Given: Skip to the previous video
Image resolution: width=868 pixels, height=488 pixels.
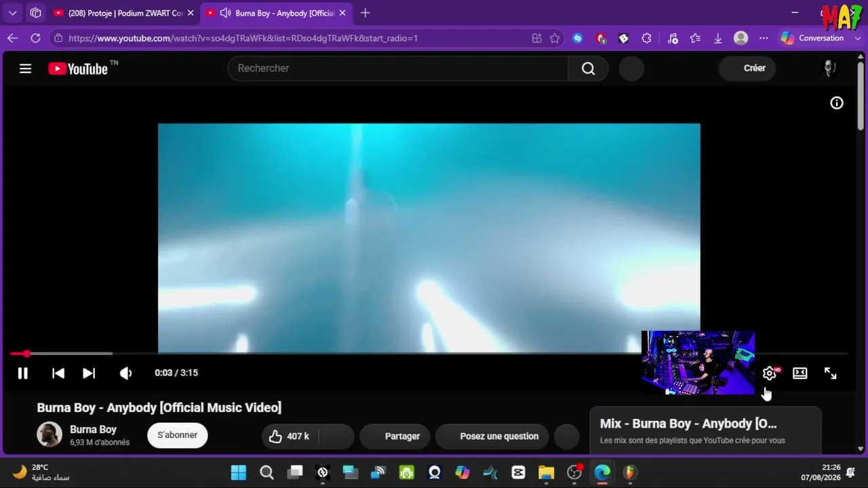Looking at the screenshot, I should pyautogui.click(x=58, y=373).
